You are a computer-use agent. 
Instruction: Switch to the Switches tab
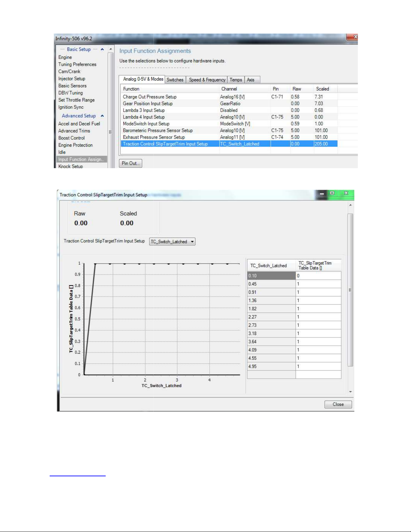(x=175, y=80)
